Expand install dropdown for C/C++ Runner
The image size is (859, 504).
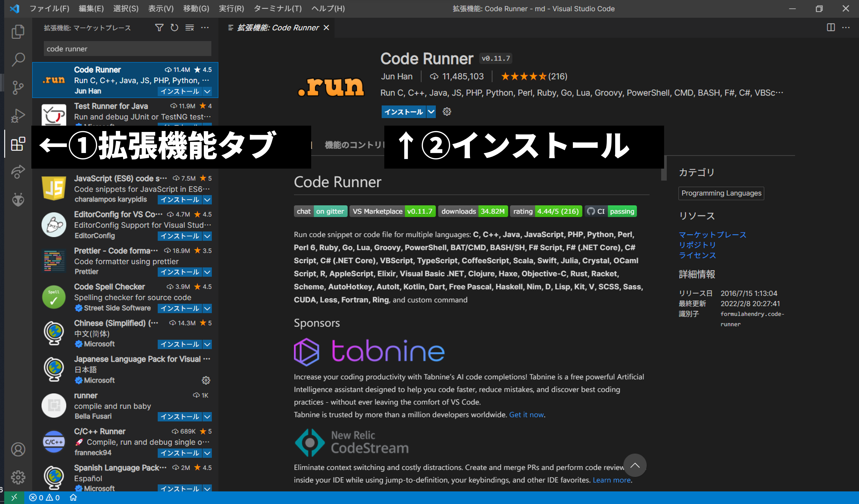[207, 453]
